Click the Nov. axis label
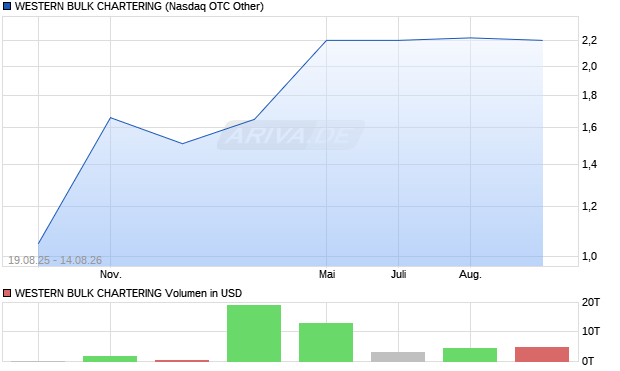 click(111, 274)
